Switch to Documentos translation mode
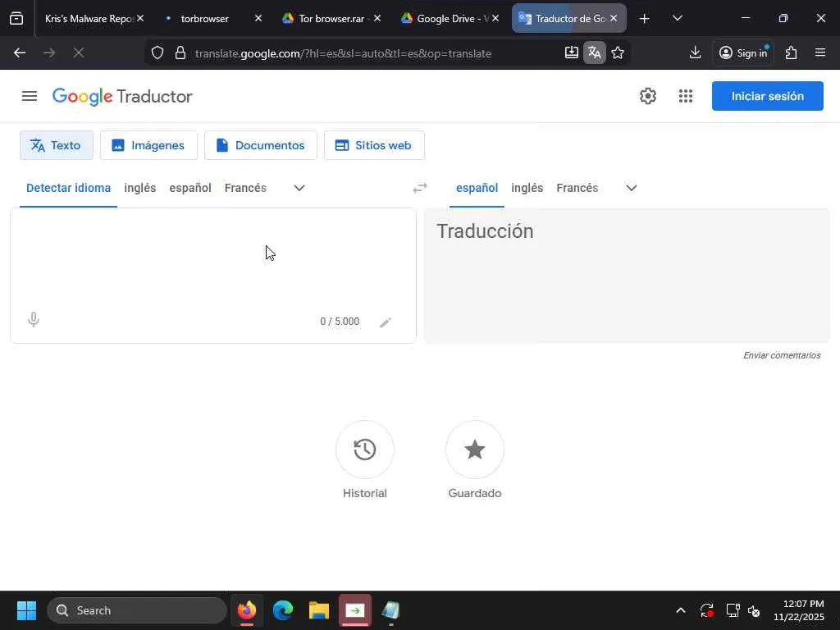Image resolution: width=840 pixels, height=630 pixels. tap(260, 145)
